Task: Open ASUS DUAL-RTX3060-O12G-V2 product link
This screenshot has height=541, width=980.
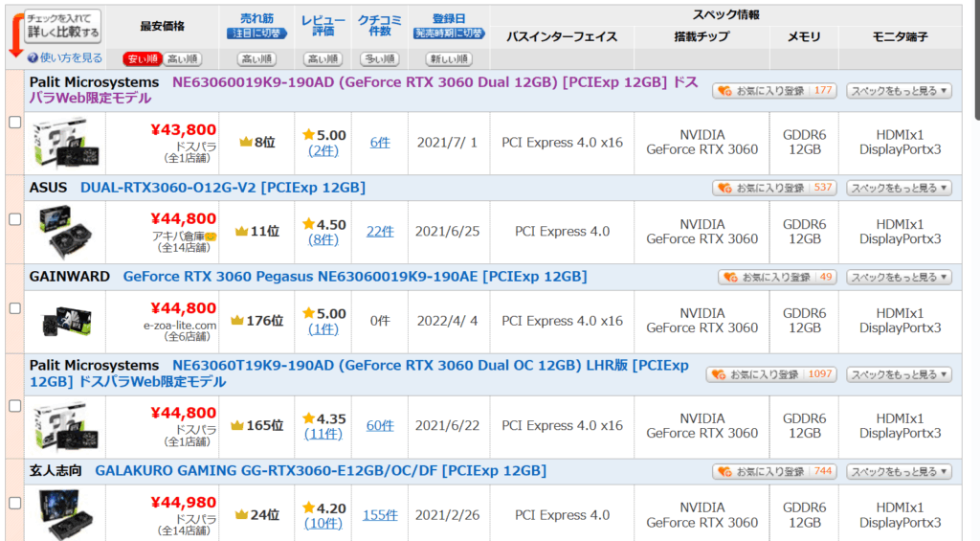Action: [222, 188]
